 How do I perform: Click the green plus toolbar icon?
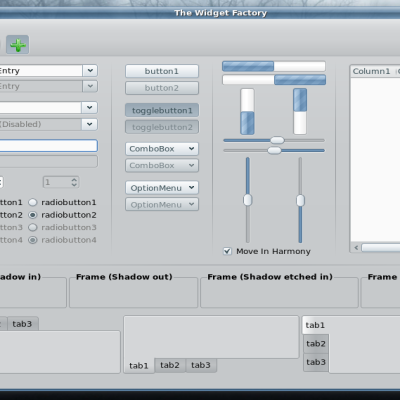click(x=18, y=45)
